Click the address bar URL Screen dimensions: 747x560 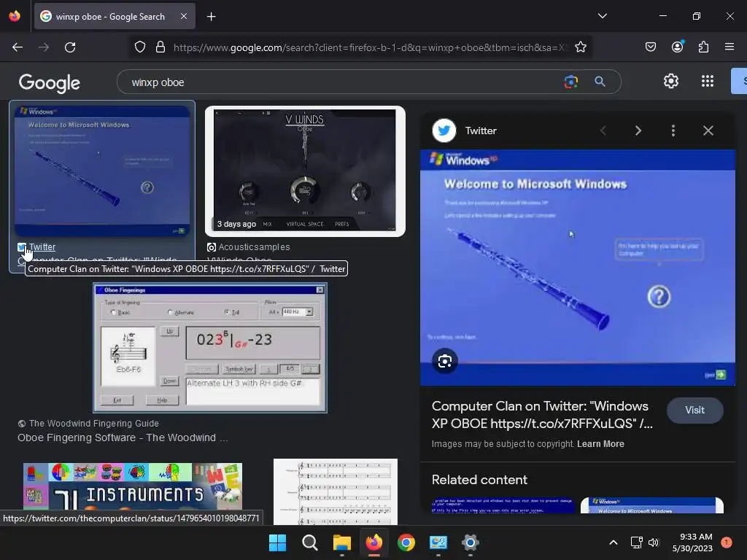tap(370, 47)
